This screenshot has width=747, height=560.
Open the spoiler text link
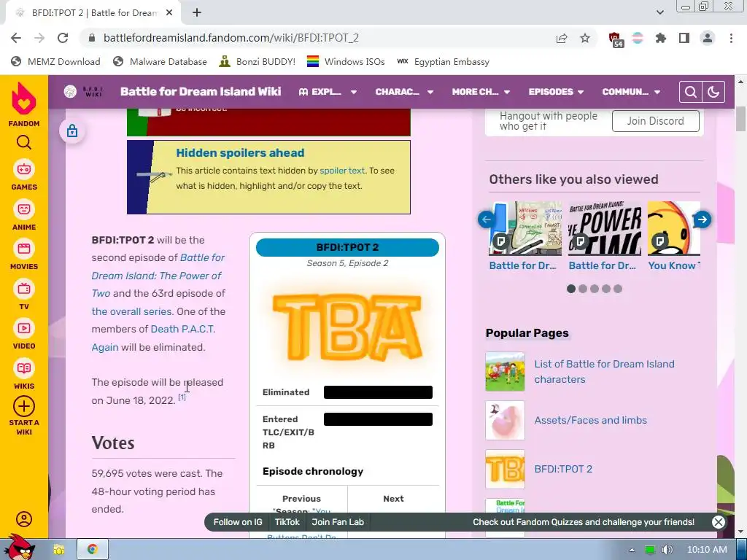tap(342, 171)
